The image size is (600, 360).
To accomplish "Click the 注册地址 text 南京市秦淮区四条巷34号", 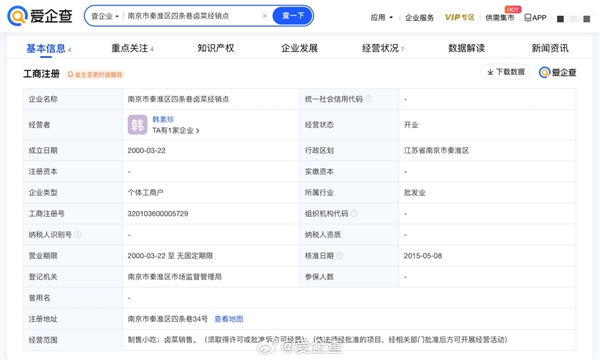I will [x=168, y=319].
